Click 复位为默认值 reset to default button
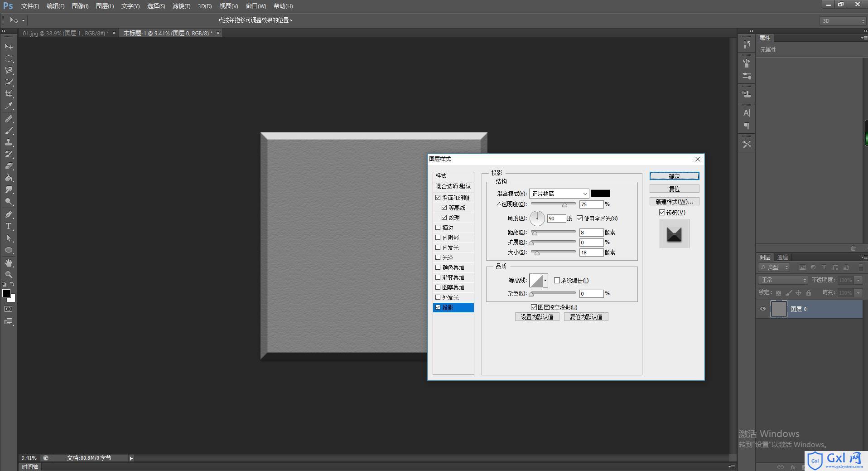This screenshot has width=868, height=471. click(x=586, y=317)
